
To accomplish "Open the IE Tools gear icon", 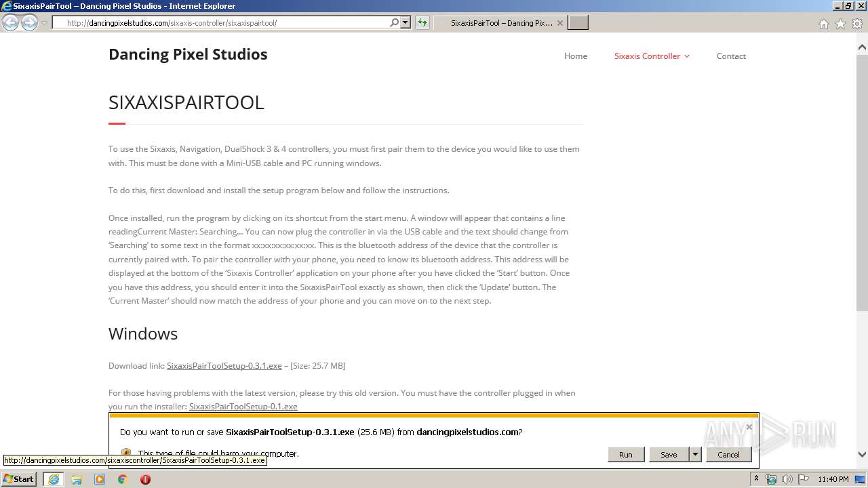I will click(x=857, y=24).
